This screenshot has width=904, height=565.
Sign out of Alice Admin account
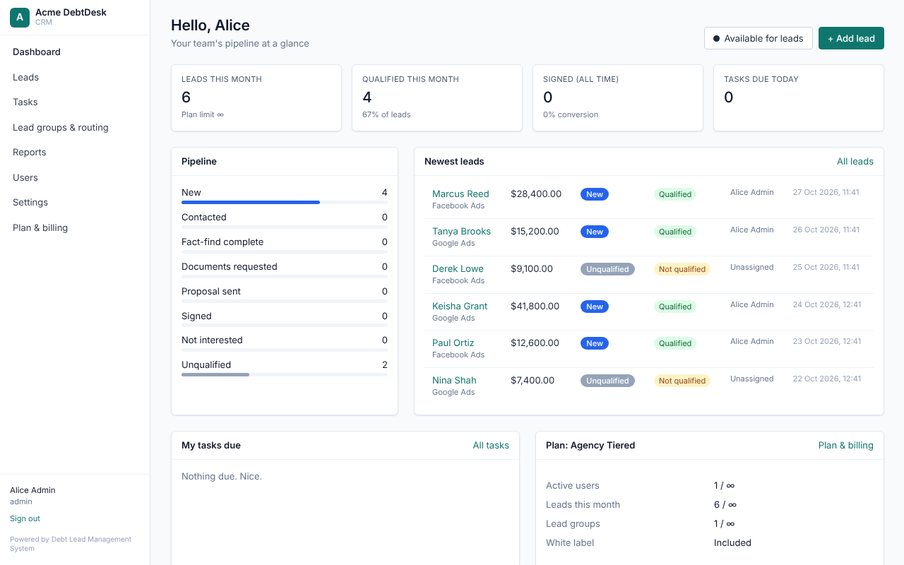click(25, 518)
